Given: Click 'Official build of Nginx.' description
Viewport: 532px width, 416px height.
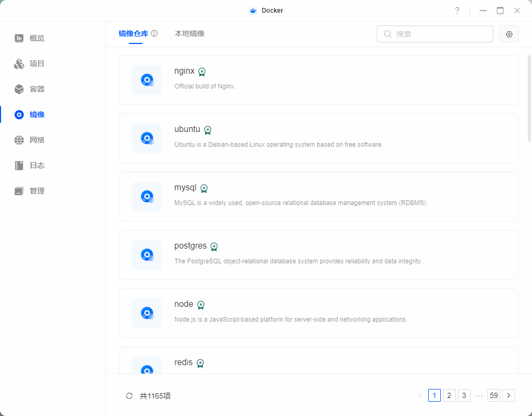Looking at the screenshot, I should (205, 86).
